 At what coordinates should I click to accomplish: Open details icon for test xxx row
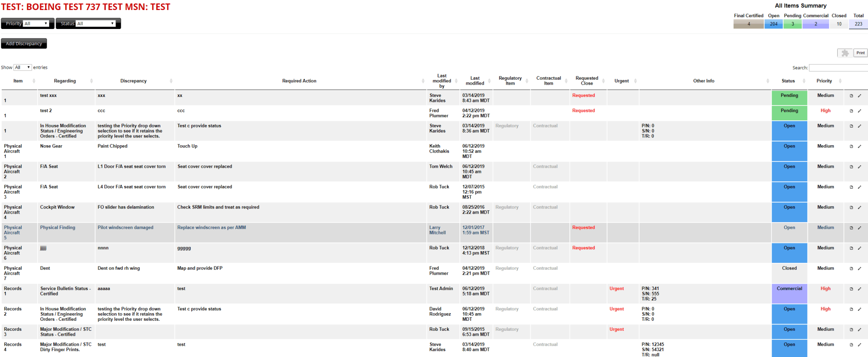coord(851,96)
